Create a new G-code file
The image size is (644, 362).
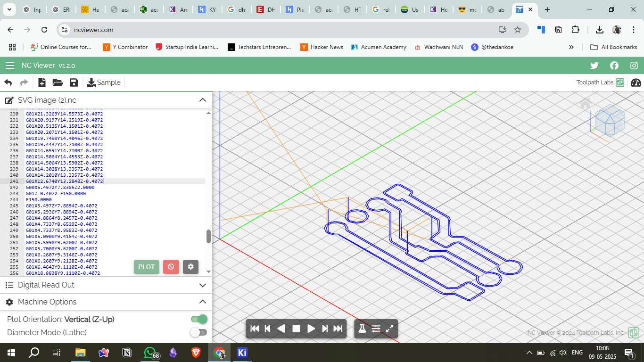point(42,82)
